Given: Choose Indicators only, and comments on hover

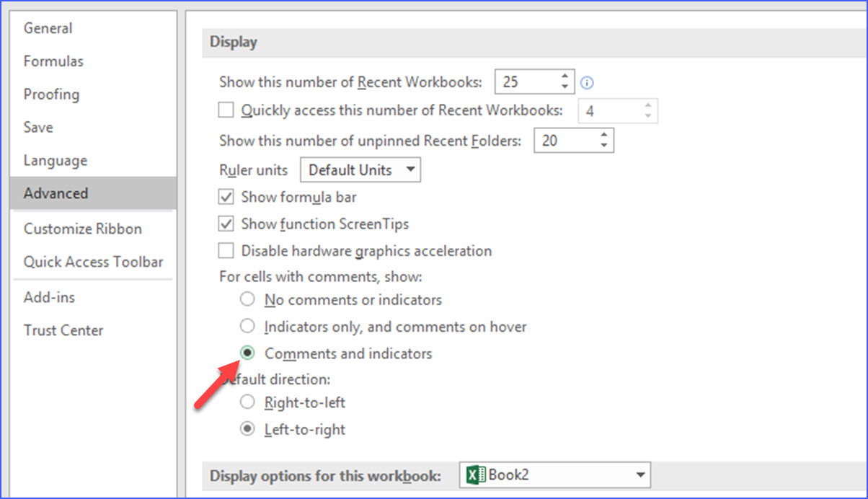Looking at the screenshot, I should (247, 326).
